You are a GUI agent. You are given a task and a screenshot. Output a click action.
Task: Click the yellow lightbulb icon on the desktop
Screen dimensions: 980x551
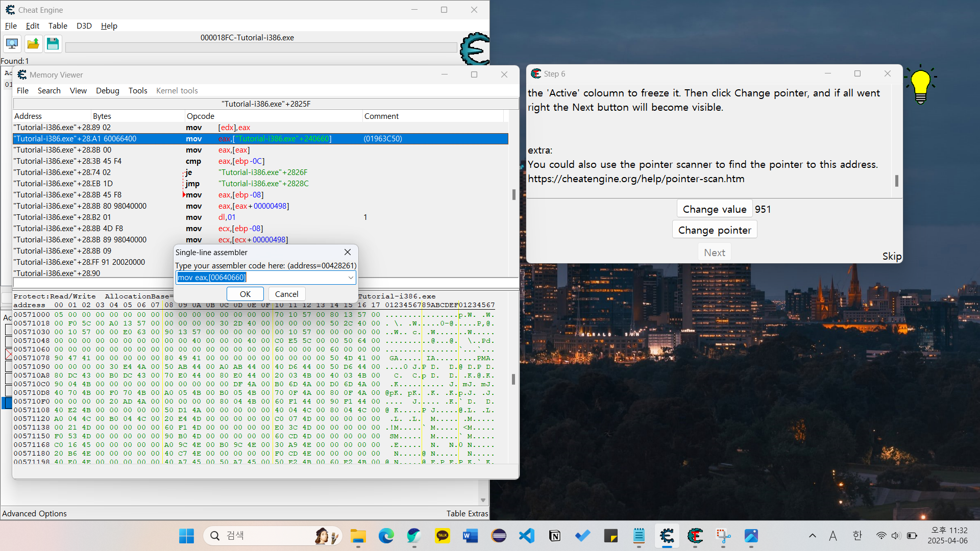pyautogui.click(x=921, y=85)
